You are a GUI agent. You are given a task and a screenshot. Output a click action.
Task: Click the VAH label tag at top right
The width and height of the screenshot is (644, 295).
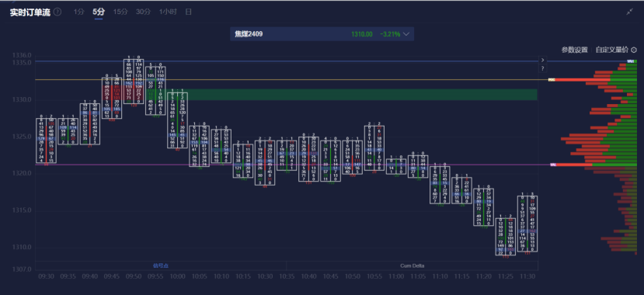[x=630, y=61]
